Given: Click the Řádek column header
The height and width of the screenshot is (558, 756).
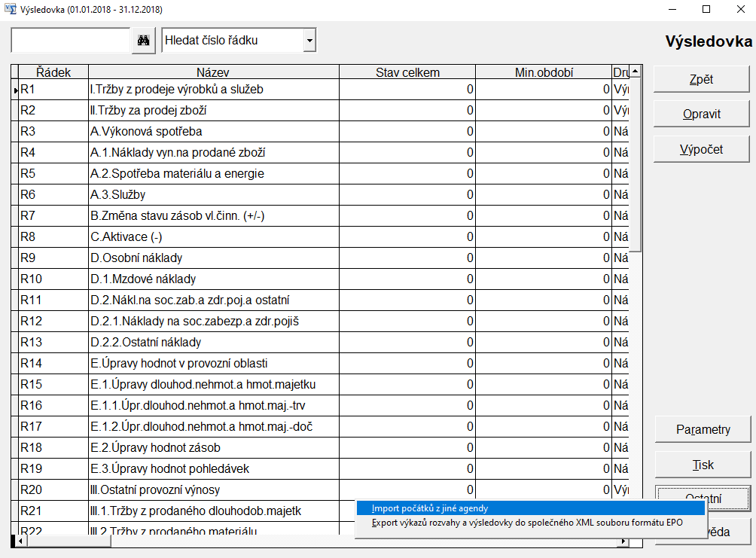Looking at the screenshot, I should (53, 72).
